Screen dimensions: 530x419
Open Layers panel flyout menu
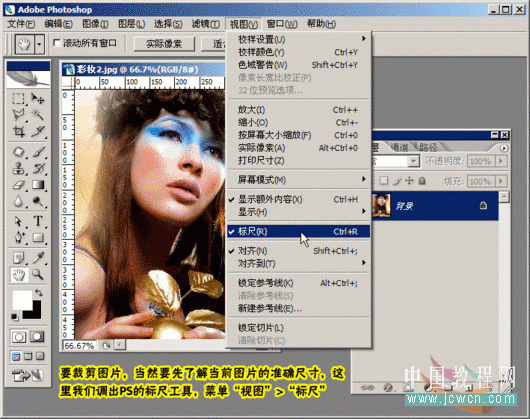[504, 148]
